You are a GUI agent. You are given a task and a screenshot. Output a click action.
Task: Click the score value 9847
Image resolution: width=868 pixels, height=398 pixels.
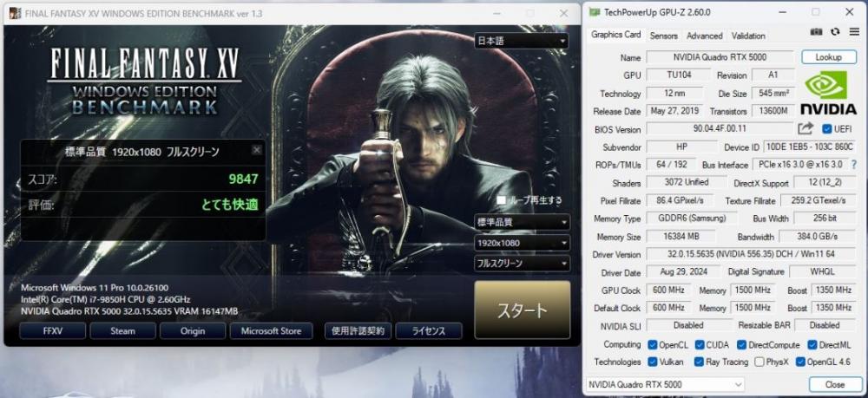pos(244,179)
